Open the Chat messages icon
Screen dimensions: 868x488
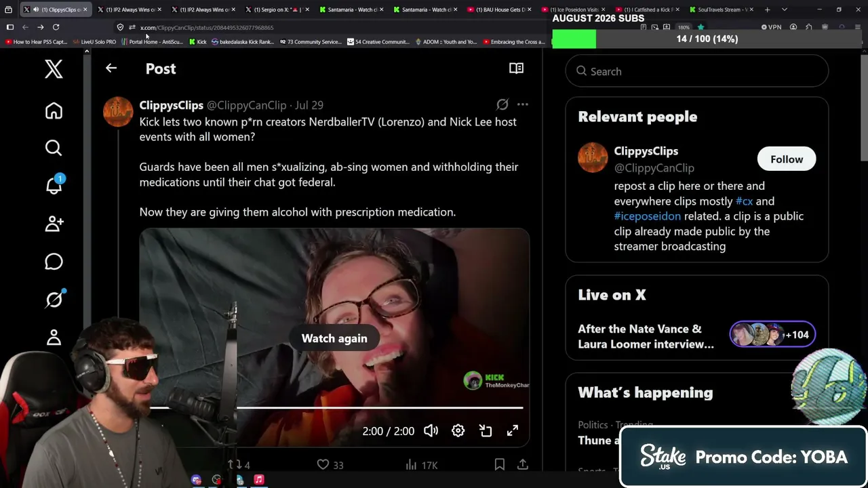pos(54,262)
